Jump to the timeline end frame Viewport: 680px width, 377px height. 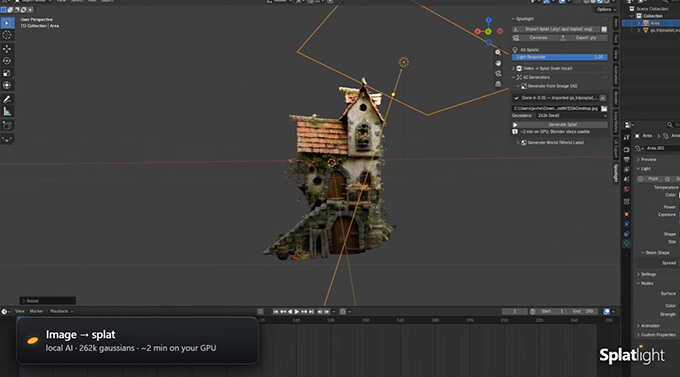tap(311, 311)
